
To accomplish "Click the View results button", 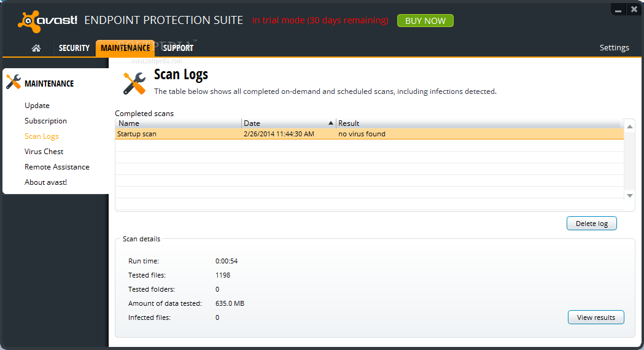I will tap(596, 317).
